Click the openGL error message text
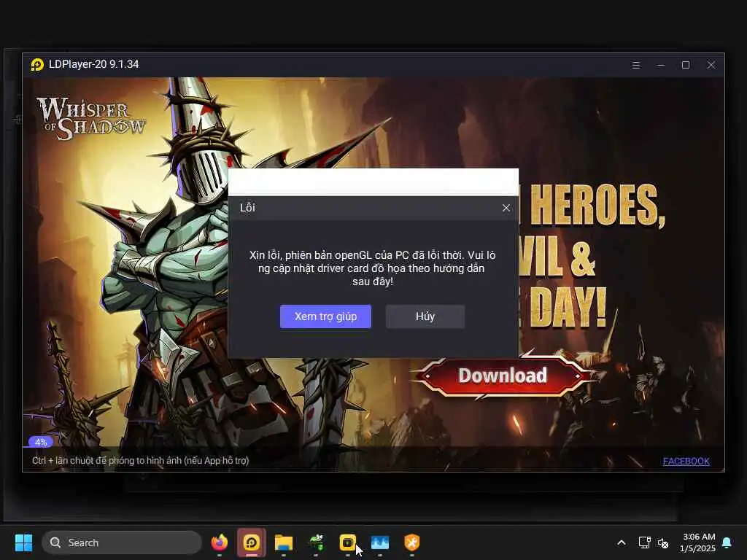Image resolution: width=747 pixels, height=560 pixels. coord(373,268)
